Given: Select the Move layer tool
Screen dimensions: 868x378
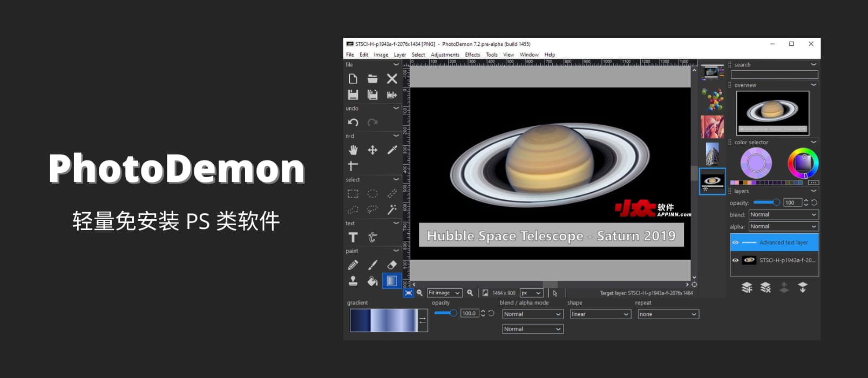Looking at the screenshot, I should tap(372, 150).
